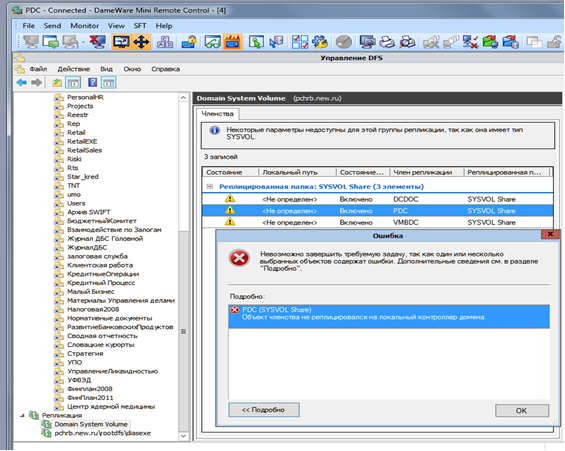This screenshot has height=451, width=565.
Task: Click the warning icon in the DCDOC row
Action: click(230, 198)
